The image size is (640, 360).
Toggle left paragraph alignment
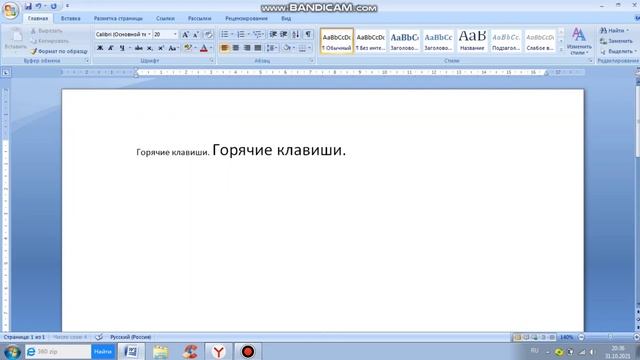(224, 48)
